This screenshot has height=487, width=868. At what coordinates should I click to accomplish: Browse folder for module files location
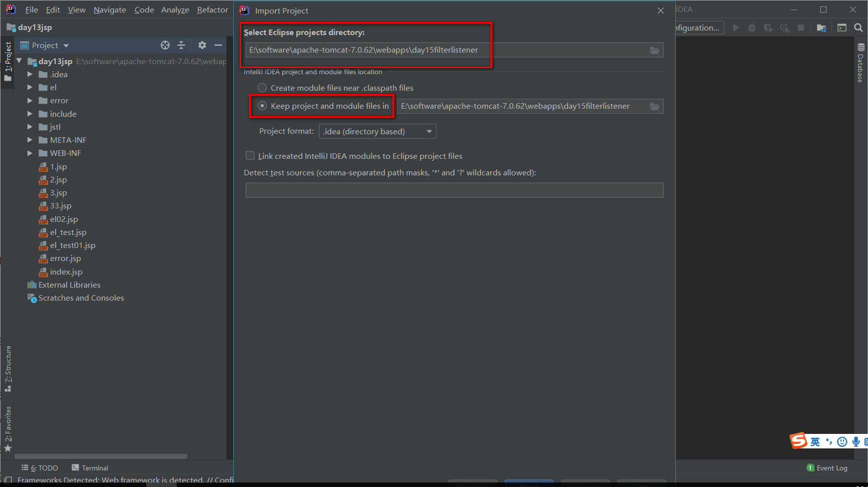[x=654, y=106]
